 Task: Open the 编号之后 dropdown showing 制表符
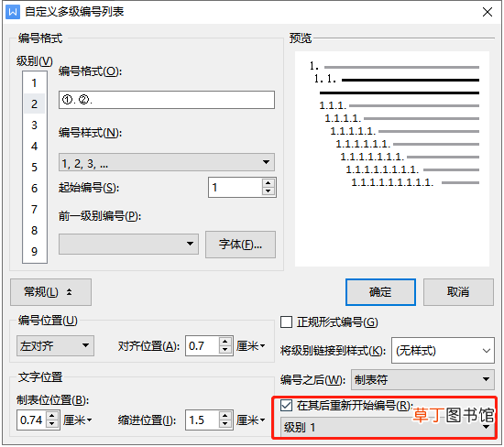pyautogui.click(x=422, y=379)
